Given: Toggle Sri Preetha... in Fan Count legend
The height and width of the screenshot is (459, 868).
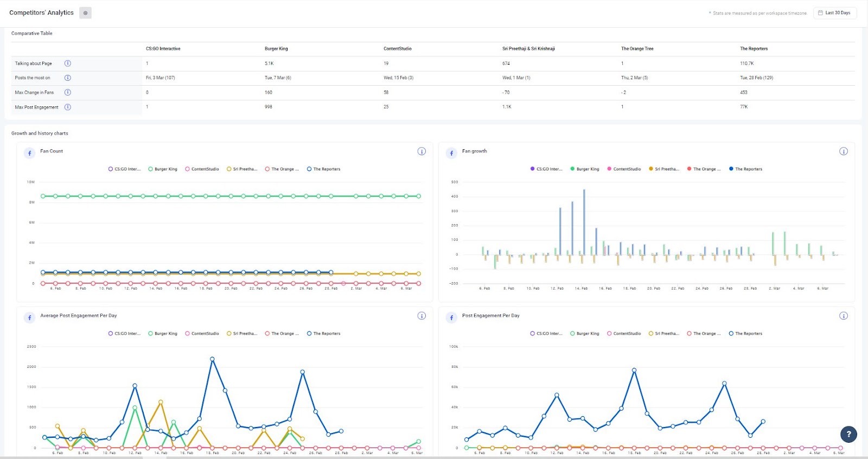Looking at the screenshot, I should (242, 169).
